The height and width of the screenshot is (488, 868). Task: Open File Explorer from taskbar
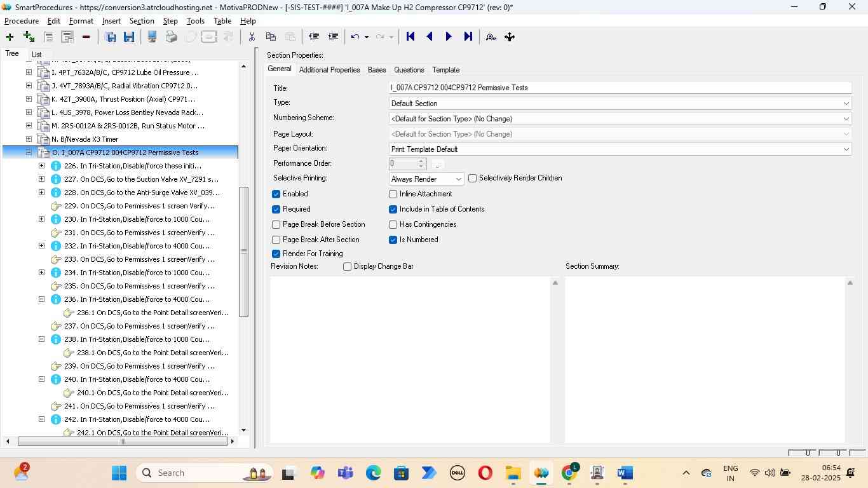pos(513,473)
